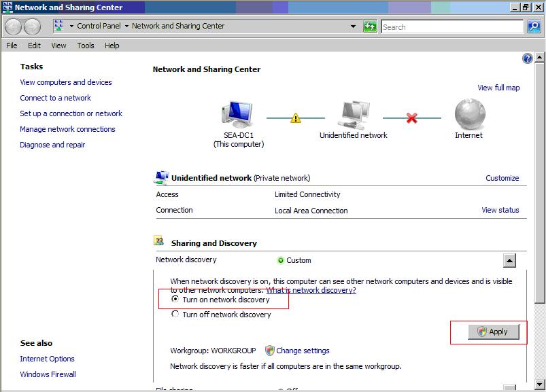Click the back navigation arrow button
Image resolution: width=546 pixels, height=392 pixels.
[13, 26]
